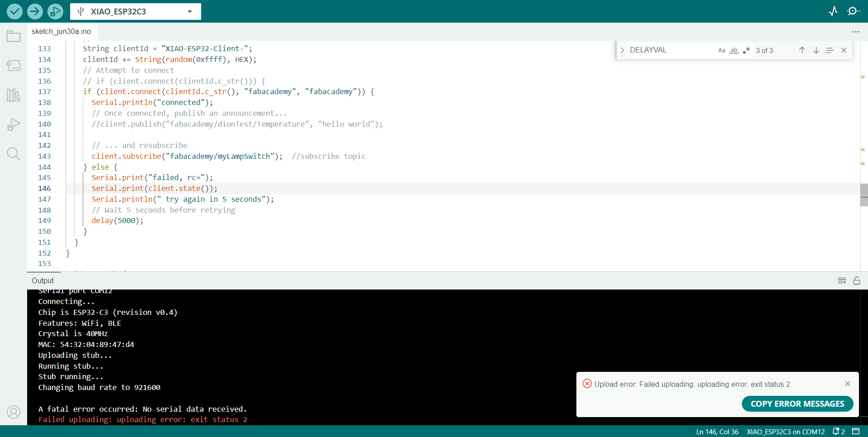
Task: Click the 'Serial.print(client.state());' line
Action: click(155, 188)
